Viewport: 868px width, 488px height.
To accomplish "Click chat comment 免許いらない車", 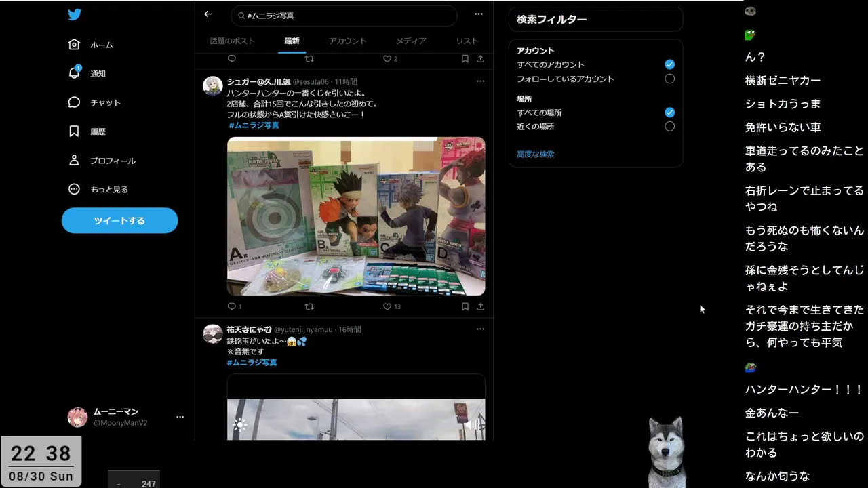I will [x=783, y=127].
